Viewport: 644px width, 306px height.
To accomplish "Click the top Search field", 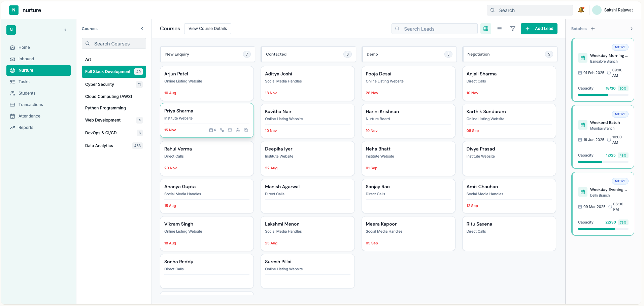I will [x=530, y=10].
